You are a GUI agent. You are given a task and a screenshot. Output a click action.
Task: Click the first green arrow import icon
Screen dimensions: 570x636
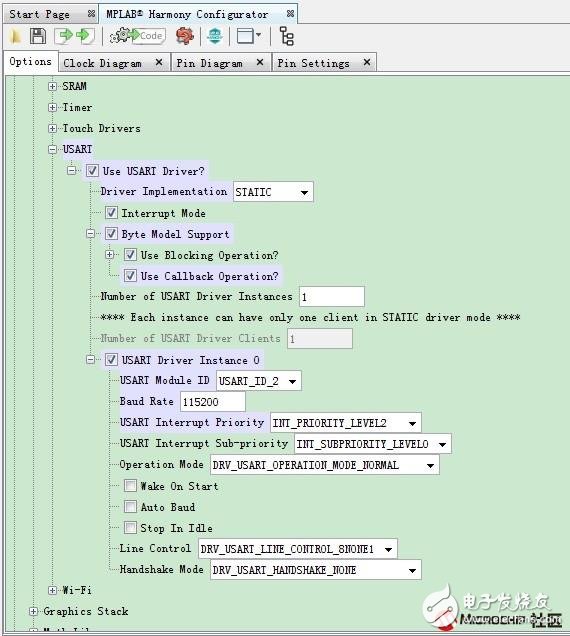[x=64, y=36]
